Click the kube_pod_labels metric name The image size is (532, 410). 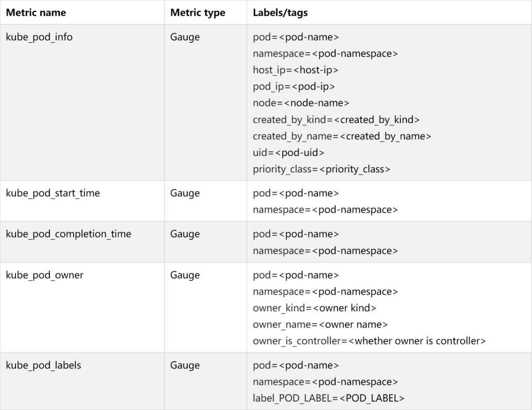point(44,366)
